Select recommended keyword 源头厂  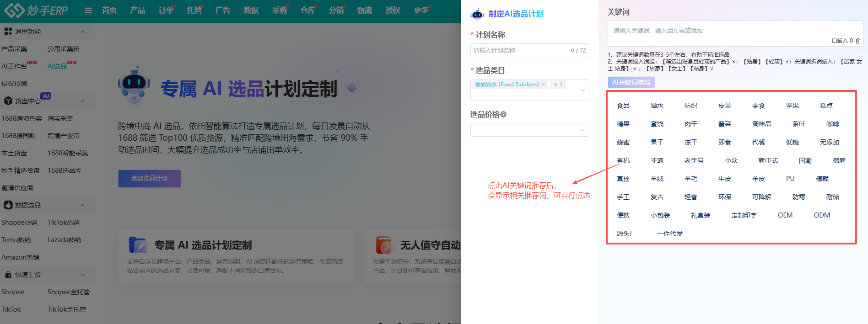(x=626, y=234)
